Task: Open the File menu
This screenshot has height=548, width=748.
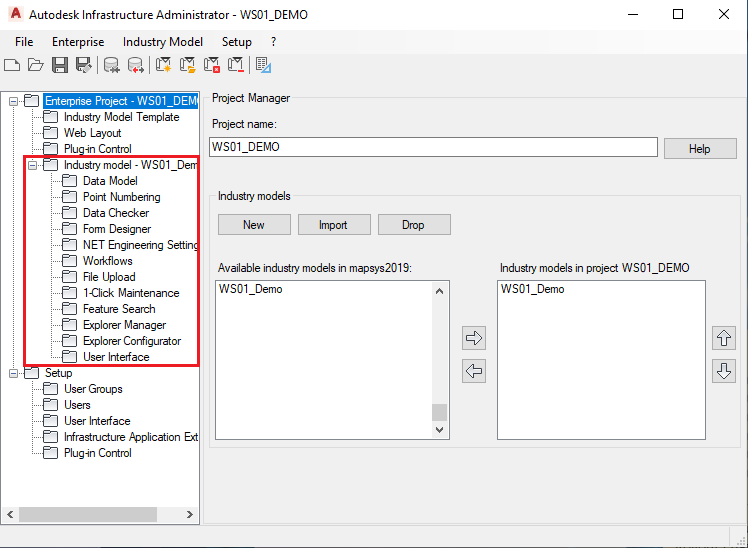Action: pos(24,42)
